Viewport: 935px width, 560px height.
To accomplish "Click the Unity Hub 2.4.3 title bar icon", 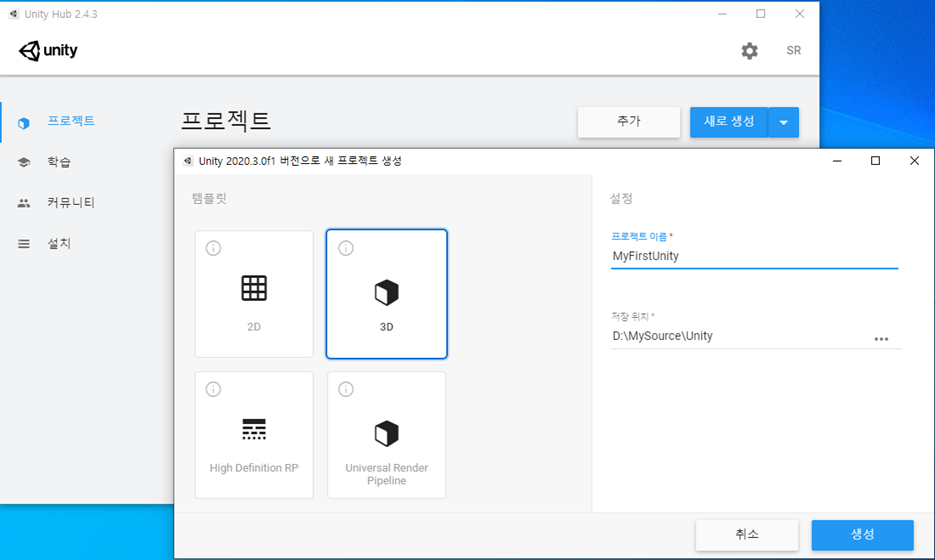I will click(13, 14).
